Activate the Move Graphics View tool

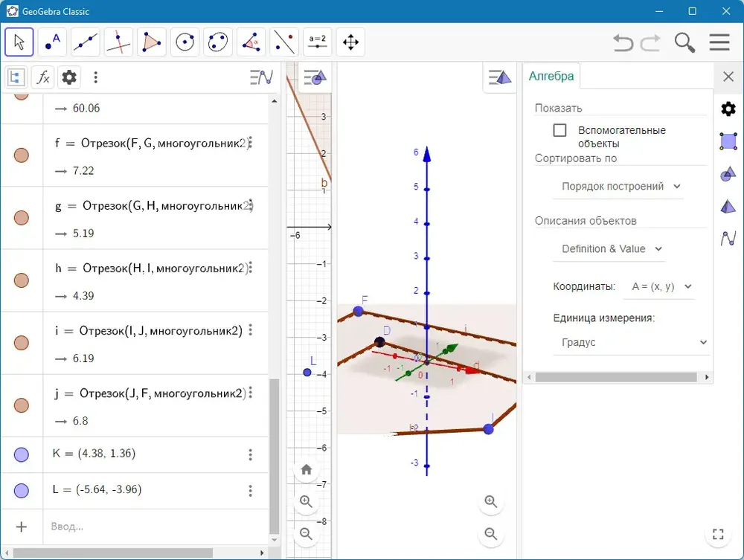tap(350, 42)
